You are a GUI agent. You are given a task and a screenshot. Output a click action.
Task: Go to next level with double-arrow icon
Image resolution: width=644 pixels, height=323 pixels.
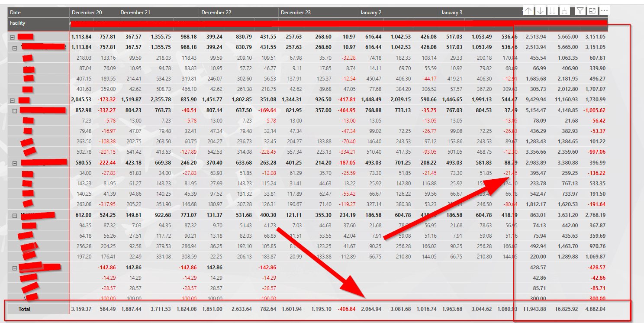pos(552,11)
